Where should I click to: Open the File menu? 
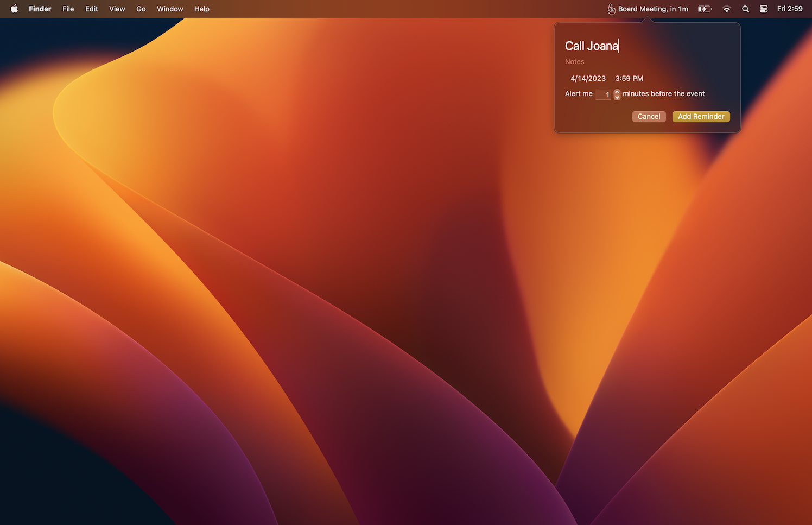pyautogui.click(x=68, y=9)
